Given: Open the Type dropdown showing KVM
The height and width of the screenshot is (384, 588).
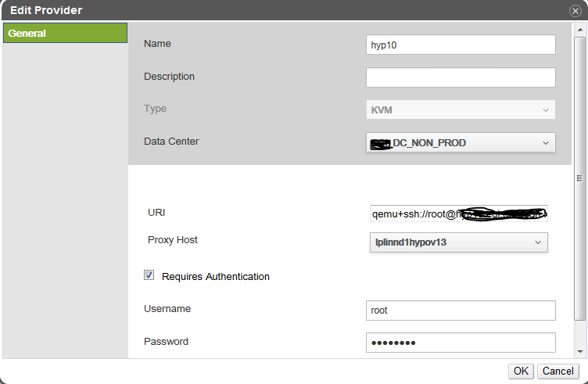Looking at the screenshot, I should click(460, 110).
